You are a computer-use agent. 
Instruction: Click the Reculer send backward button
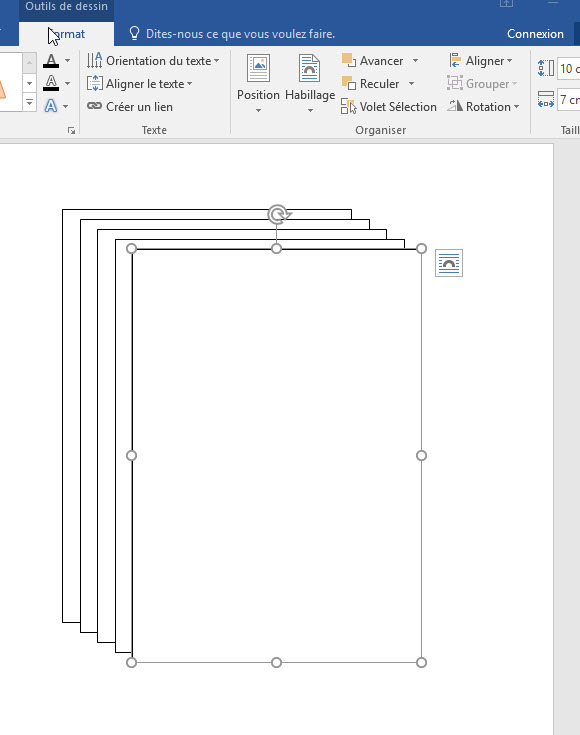pyautogui.click(x=371, y=84)
